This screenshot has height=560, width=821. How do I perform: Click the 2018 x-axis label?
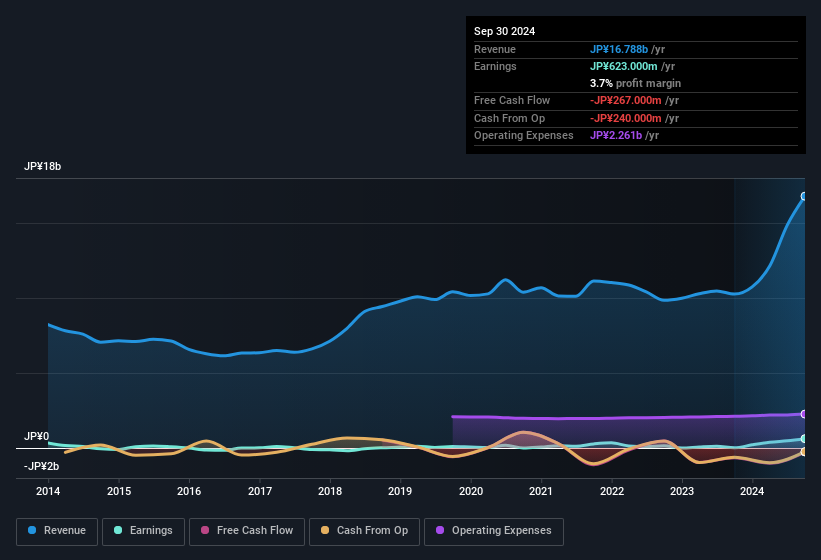coord(330,491)
